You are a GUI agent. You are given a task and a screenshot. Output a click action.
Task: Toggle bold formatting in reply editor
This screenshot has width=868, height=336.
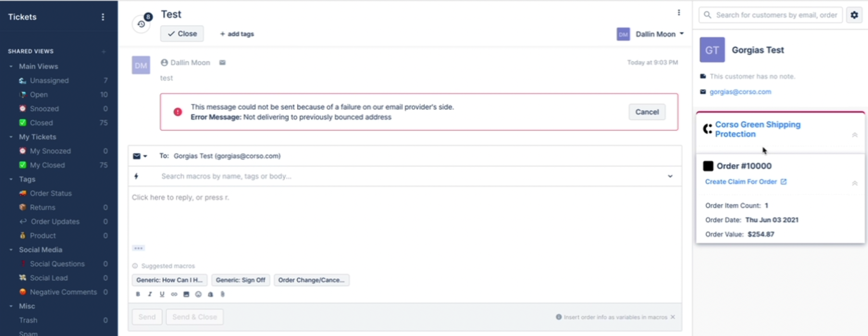(138, 294)
